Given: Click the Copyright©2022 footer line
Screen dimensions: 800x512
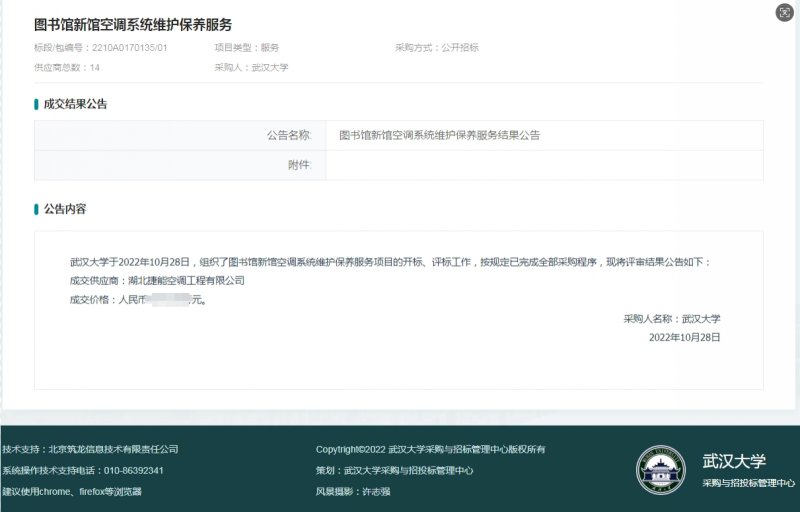Looking at the screenshot, I should click(x=430, y=449).
